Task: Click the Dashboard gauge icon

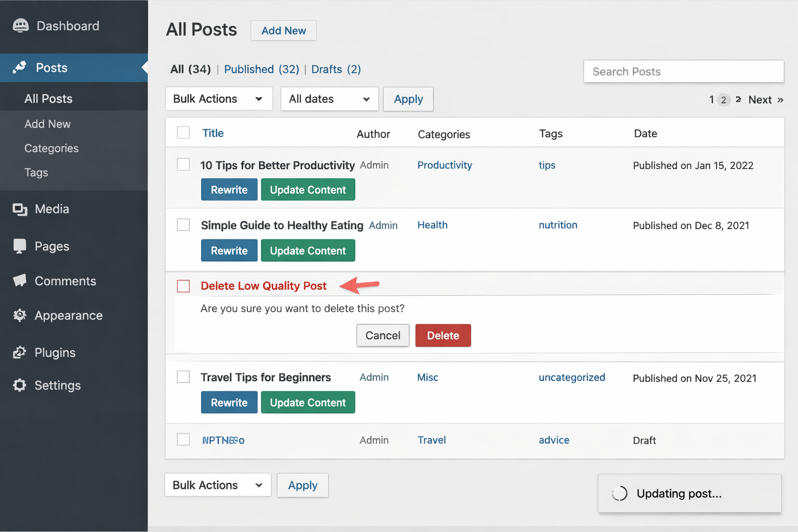Action: [21, 26]
